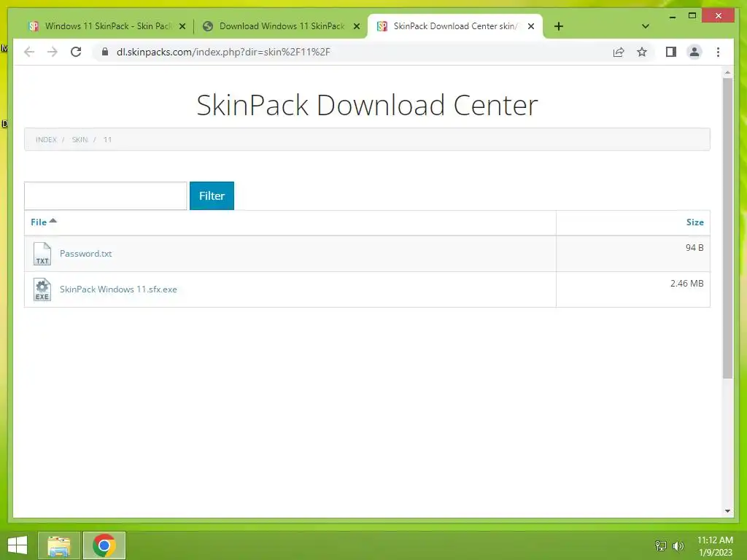The width and height of the screenshot is (747, 560).
Task: Click the EXE icon for SkinPack Windows 11
Action: pyautogui.click(x=42, y=289)
